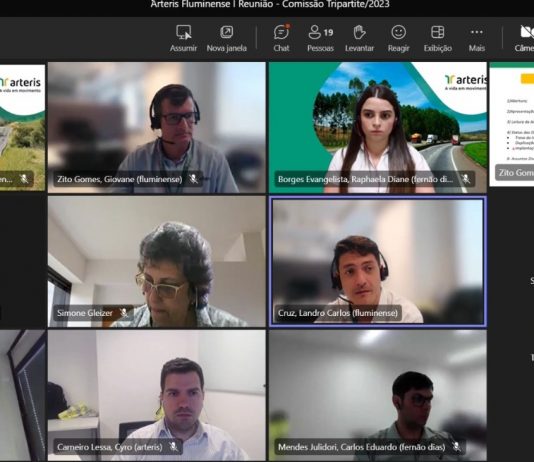Select Mendes Julidori, Carlos Eduardo video tile
This screenshot has height=462, width=534.
click(378, 395)
